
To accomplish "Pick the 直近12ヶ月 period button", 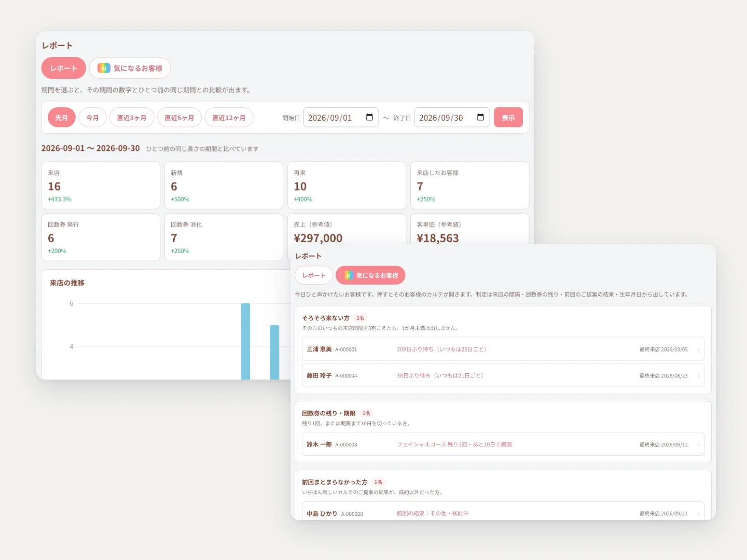I will (229, 118).
